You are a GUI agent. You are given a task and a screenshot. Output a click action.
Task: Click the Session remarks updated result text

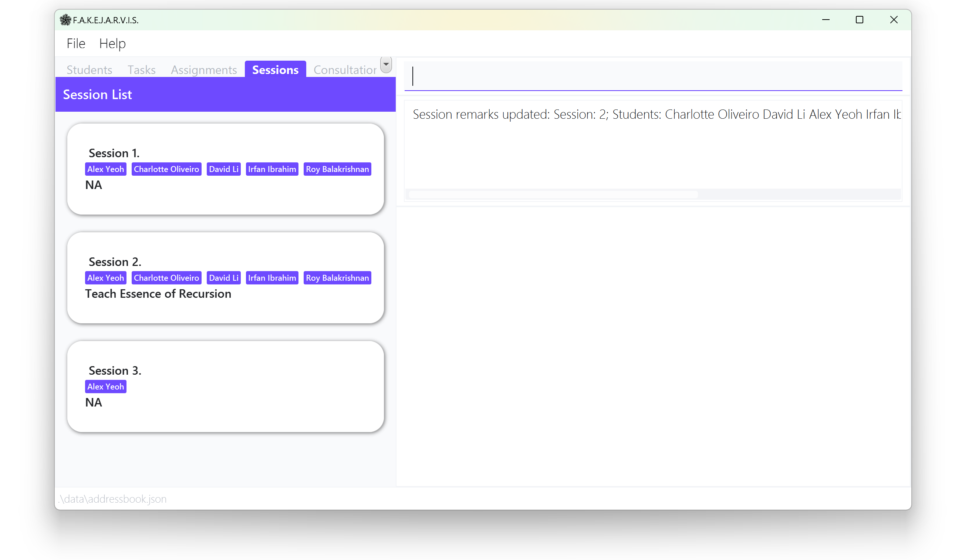coord(657,114)
